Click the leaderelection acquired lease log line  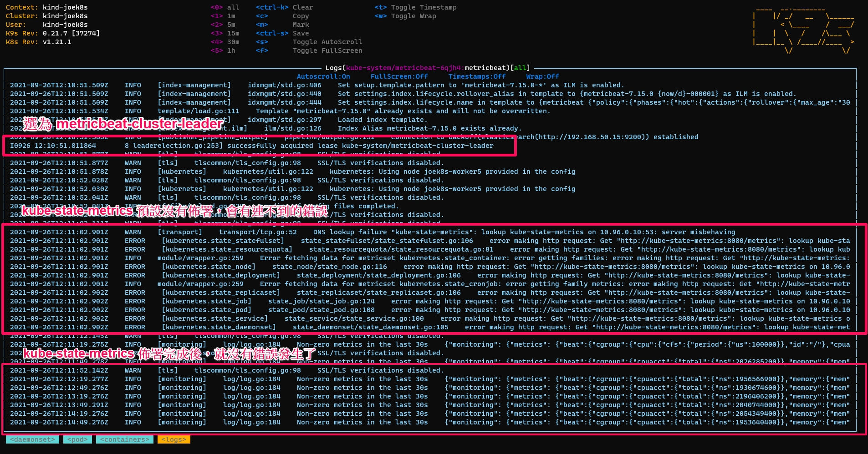pyautogui.click(x=251, y=146)
